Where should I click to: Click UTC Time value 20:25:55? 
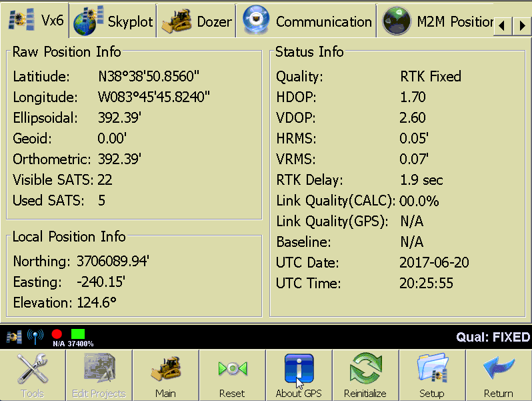tap(426, 283)
